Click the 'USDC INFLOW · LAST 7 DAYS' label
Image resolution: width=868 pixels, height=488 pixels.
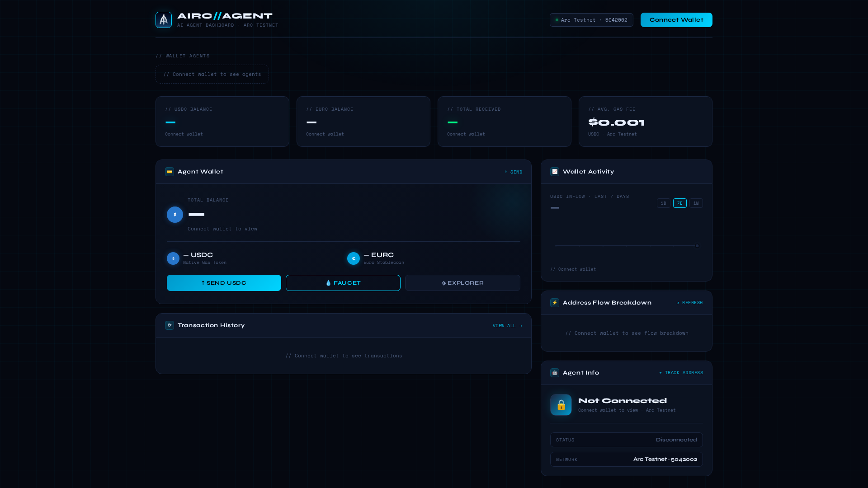pos(590,197)
